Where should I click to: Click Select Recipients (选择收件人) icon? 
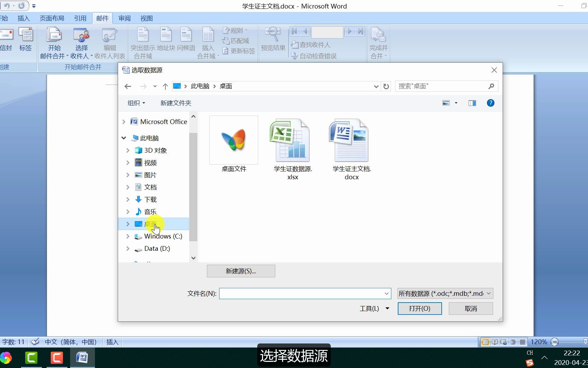[x=81, y=43]
